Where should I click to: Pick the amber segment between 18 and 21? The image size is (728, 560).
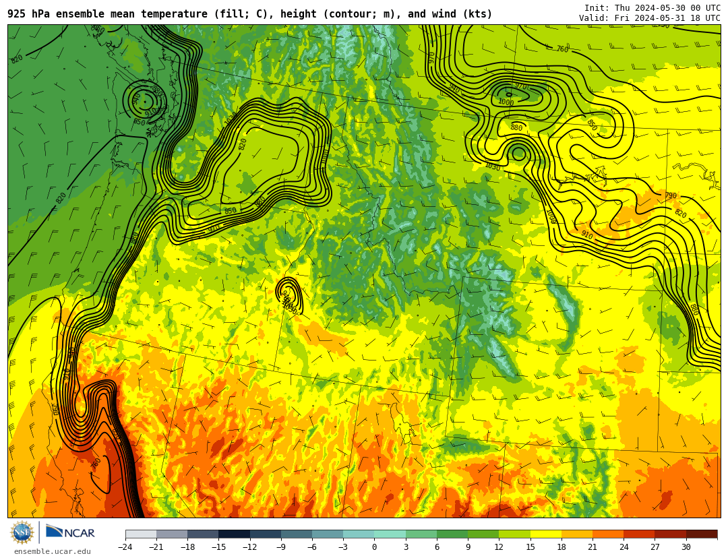point(577,534)
